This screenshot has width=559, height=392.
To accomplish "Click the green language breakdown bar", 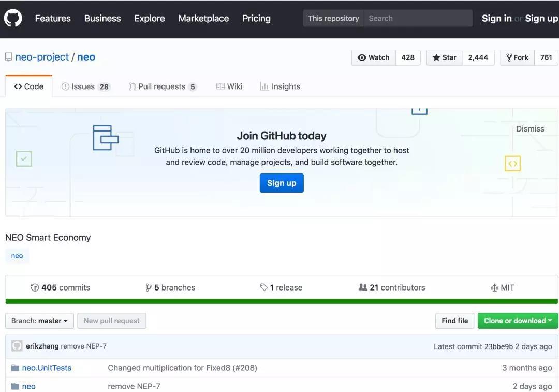I will tap(282, 301).
